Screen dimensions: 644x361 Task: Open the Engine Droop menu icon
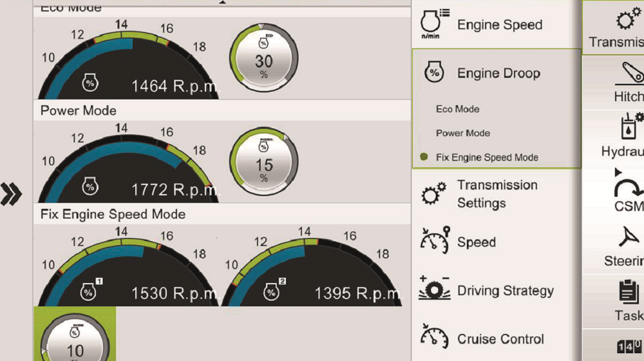[x=434, y=73]
